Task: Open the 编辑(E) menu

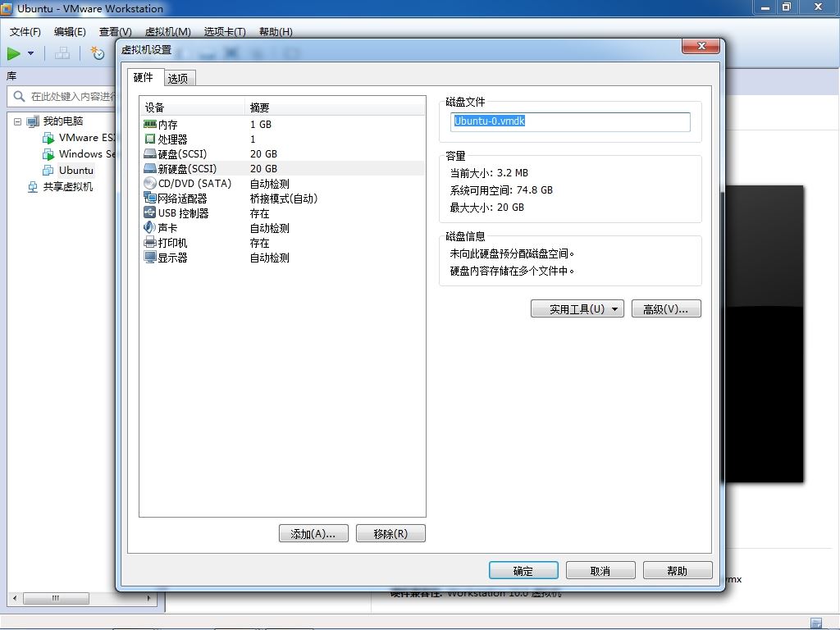Action: click(x=70, y=32)
